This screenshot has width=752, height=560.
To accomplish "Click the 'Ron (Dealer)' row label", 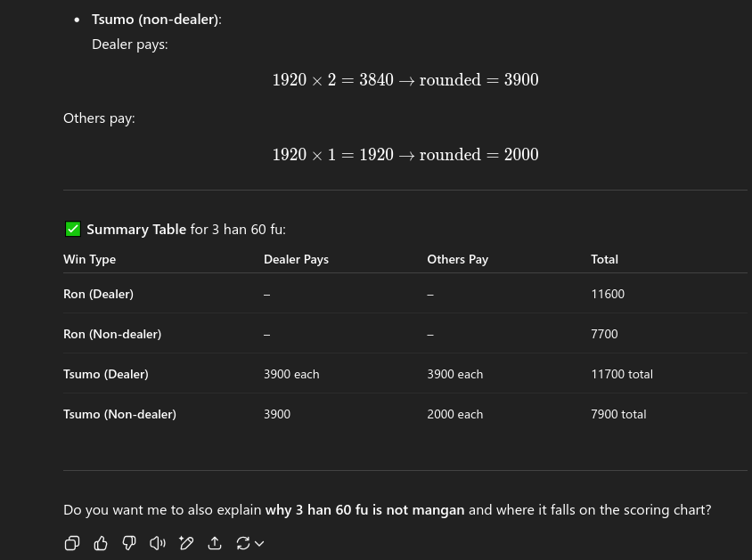I will [98, 294].
